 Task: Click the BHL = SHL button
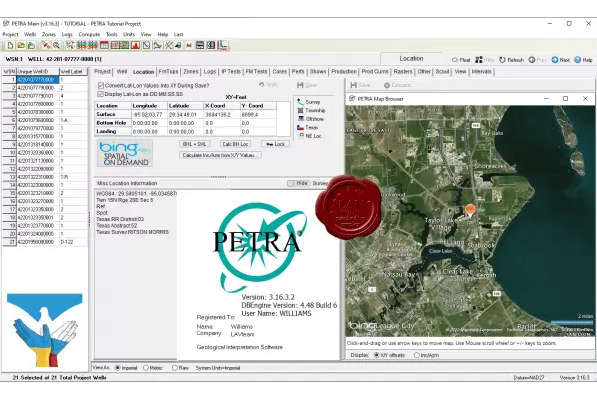click(x=194, y=144)
